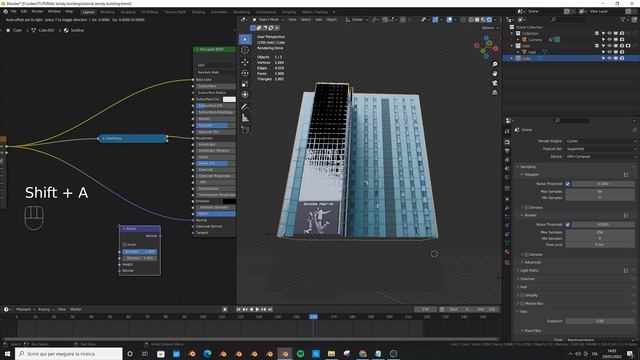Switch perspective/orthographic grid icon in viewport
This screenshot has height=360, width=640.
point(495,93)
